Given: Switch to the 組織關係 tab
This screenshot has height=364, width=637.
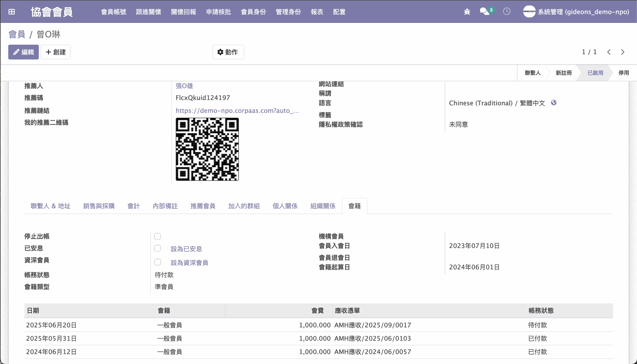Looking at the screenshot, I should coord(323,206).
